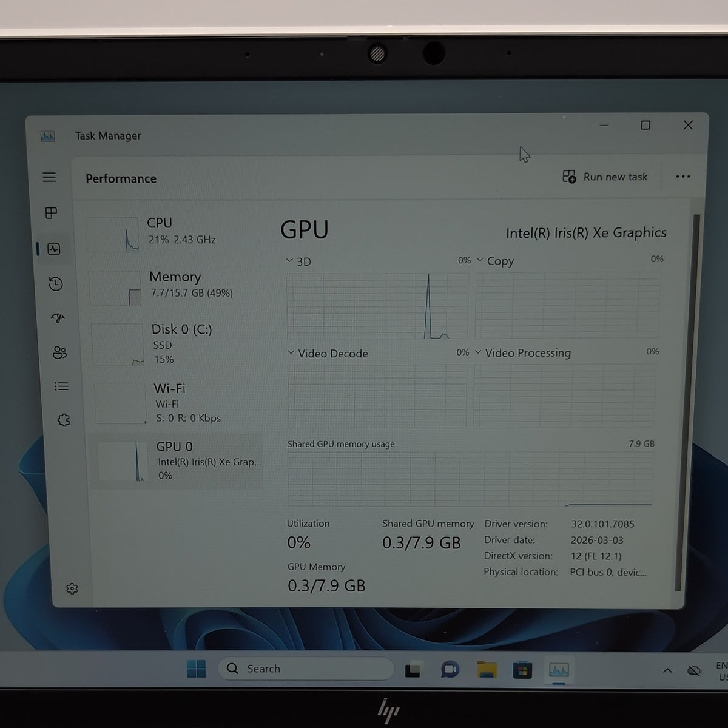Open the App history page icon
Image resolution: width=728 pixels, height=728 pixels.
pyautogui.click(x=56, y=284)
